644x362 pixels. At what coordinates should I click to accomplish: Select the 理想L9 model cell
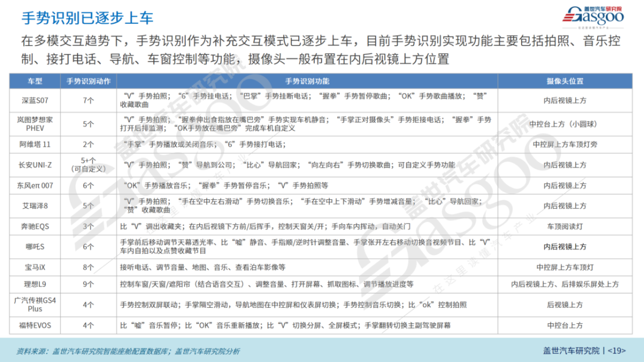click(35, 284)
